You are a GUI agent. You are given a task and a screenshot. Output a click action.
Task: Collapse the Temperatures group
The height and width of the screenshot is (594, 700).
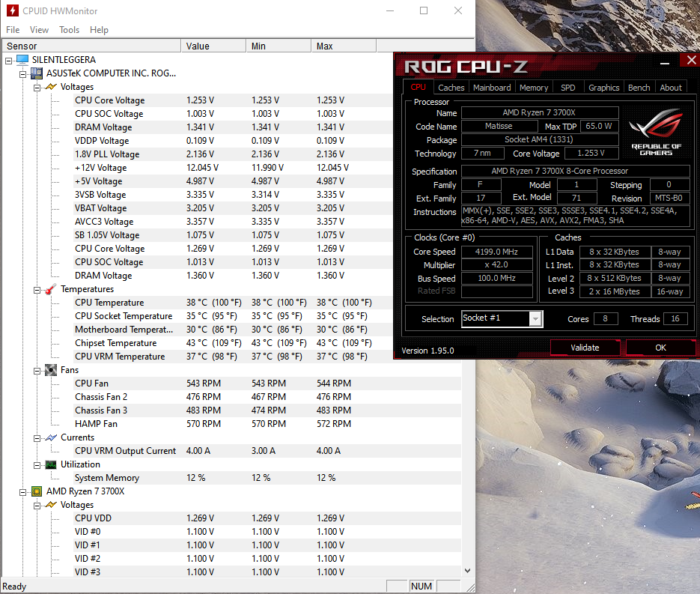coord(37,290)
